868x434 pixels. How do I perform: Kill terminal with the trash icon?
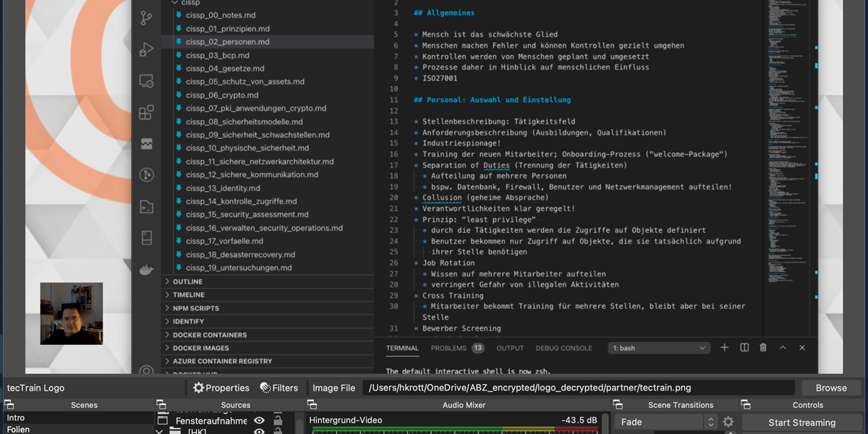pyautogui.click(x=763, y=348)
